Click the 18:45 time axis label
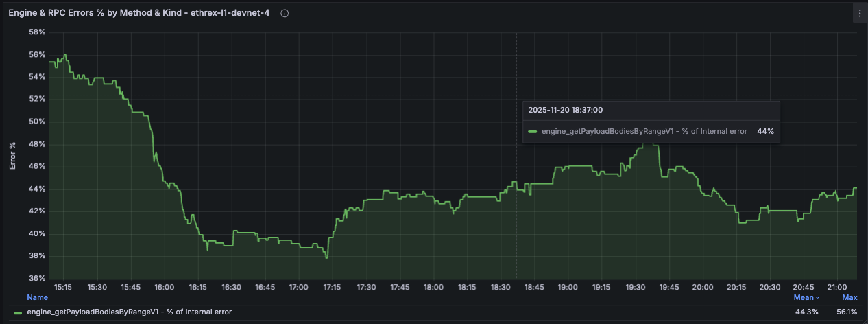This screenshot has height=324, width=868. (533, 287)
